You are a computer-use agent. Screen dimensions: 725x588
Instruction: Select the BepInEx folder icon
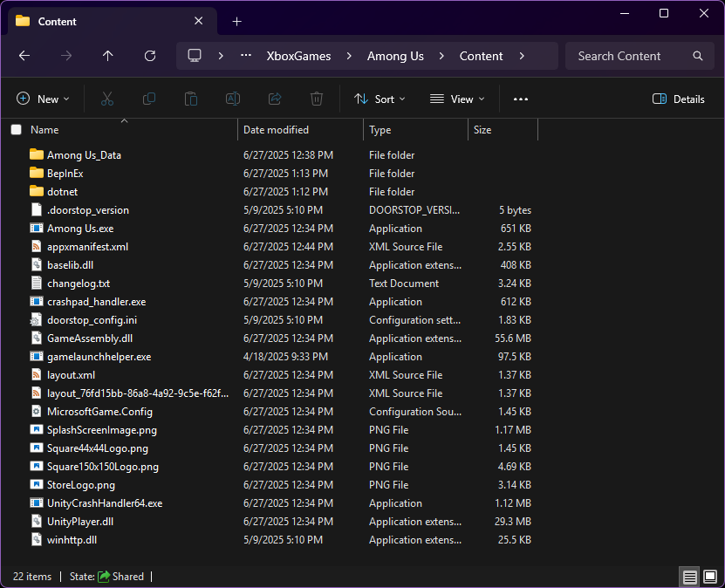coord(37,173)
